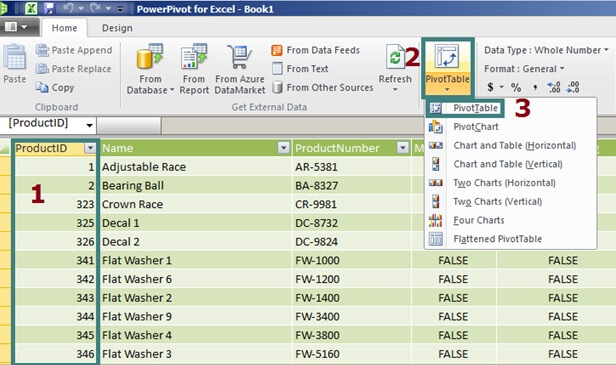Select product number 'AR-5381'
The height and width of the screenshot is (365, 616).
[352, 167]
